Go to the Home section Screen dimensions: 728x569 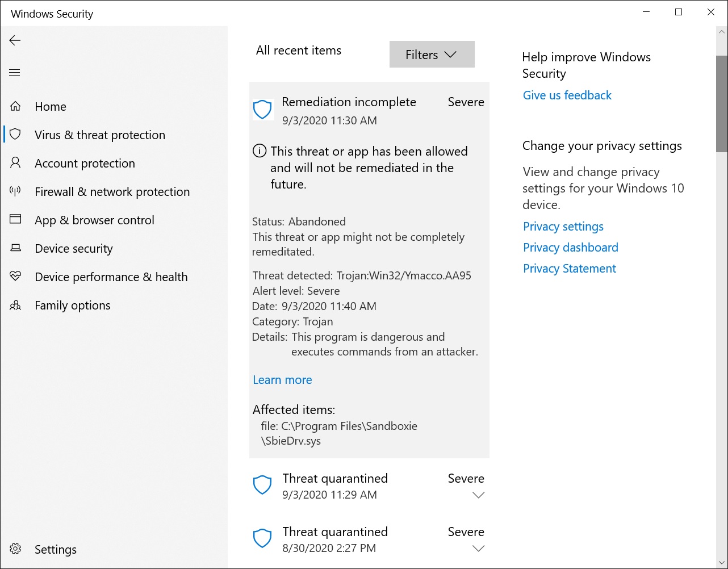(50, 106)
